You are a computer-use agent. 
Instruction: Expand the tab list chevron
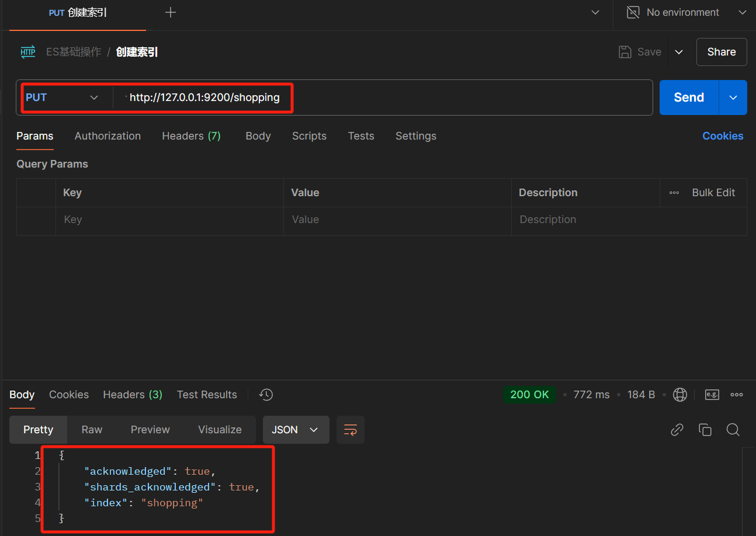[x=595, y=12]
